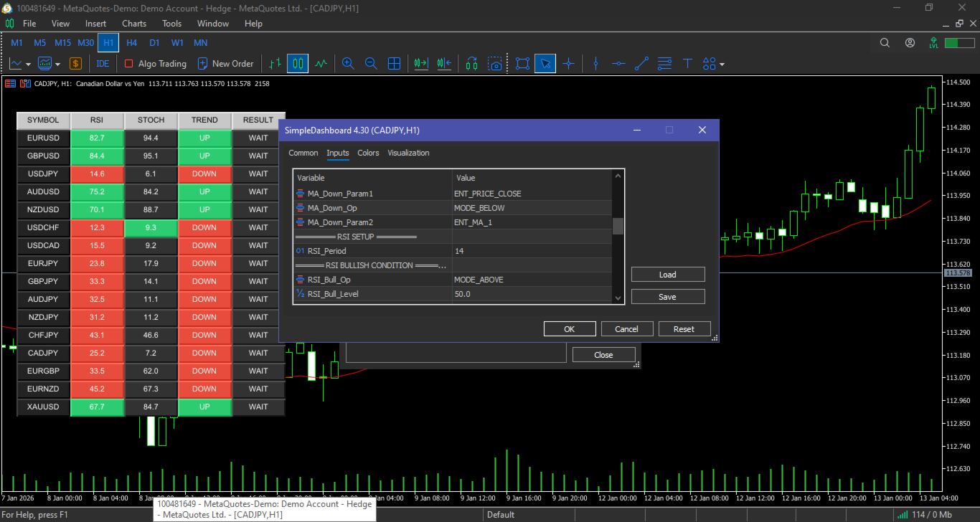The image size is (980, 522).
Task: Open the tile windows grid icon
Action: click(x=394, y=64)
